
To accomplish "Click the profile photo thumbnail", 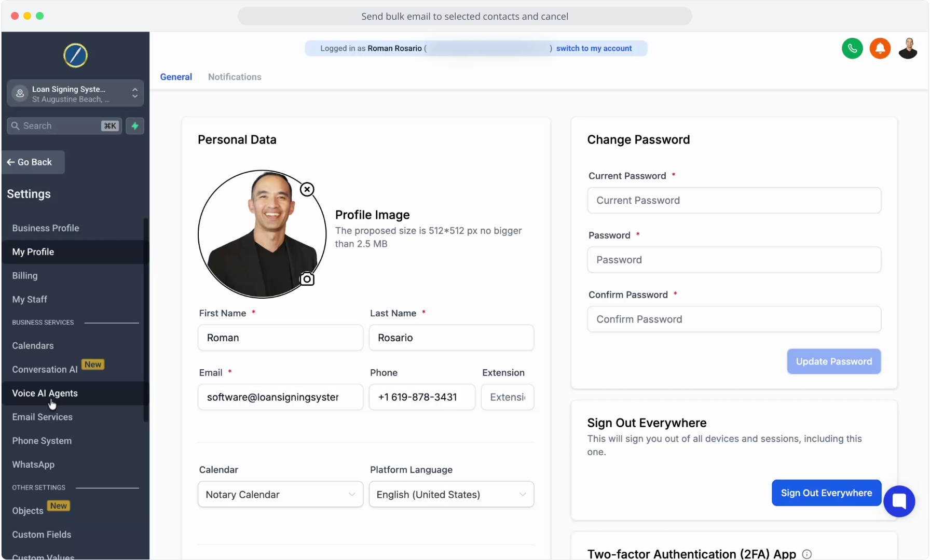I will [262, 234].
